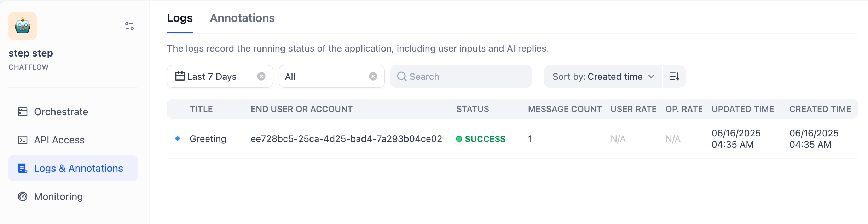Clear the Last 7 Days filter
Screen dimensions: 868x224
(x=261, y=76)
